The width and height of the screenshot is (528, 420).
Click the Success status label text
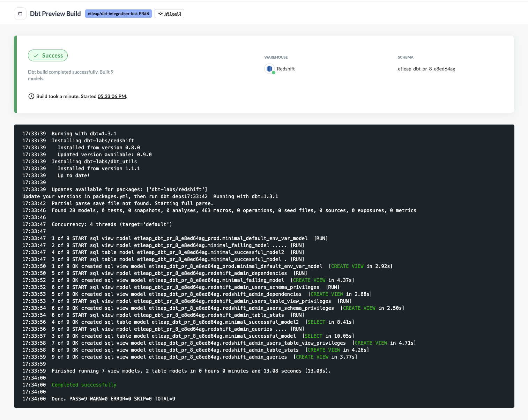[52, 55]
